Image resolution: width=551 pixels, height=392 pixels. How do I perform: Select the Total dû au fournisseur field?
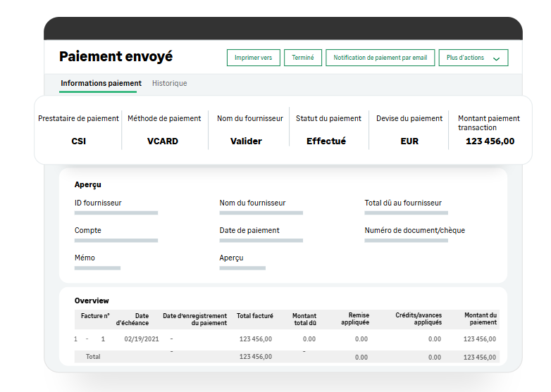[x=406, y=212]
